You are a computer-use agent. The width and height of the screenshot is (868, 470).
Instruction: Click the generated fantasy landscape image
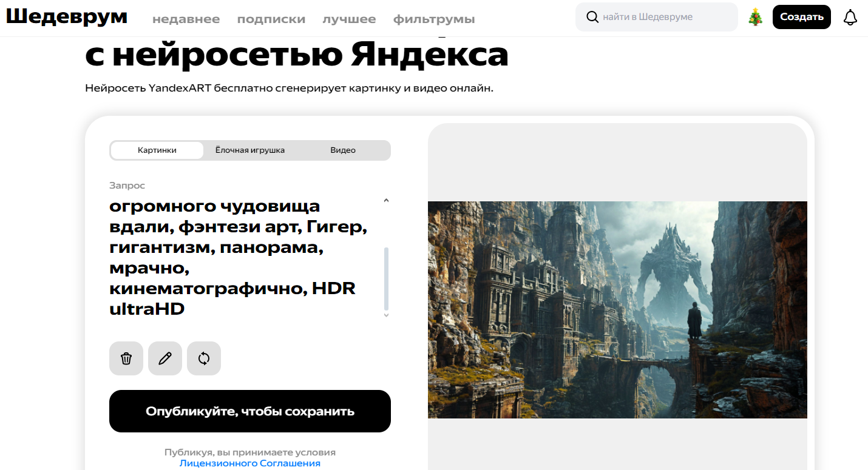(x=617, y=309)
